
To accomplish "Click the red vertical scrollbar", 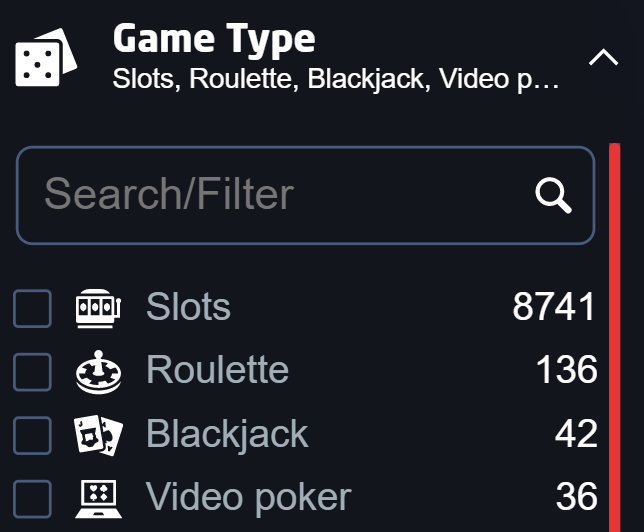I will (x=614, y=337).
